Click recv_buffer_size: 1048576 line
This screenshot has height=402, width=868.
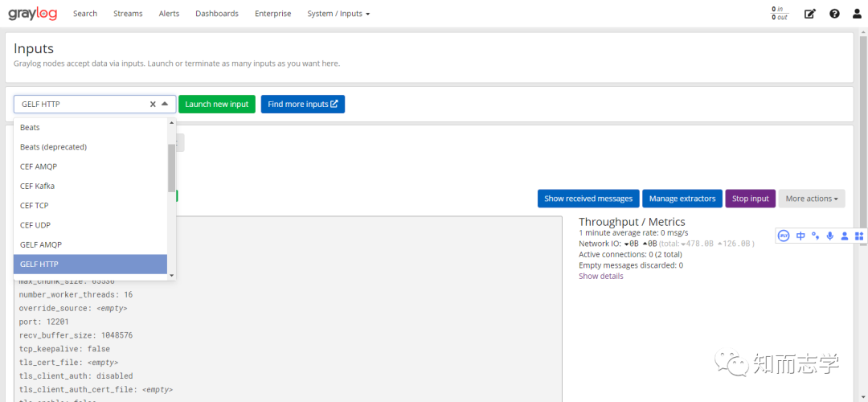tap(76, 335)
